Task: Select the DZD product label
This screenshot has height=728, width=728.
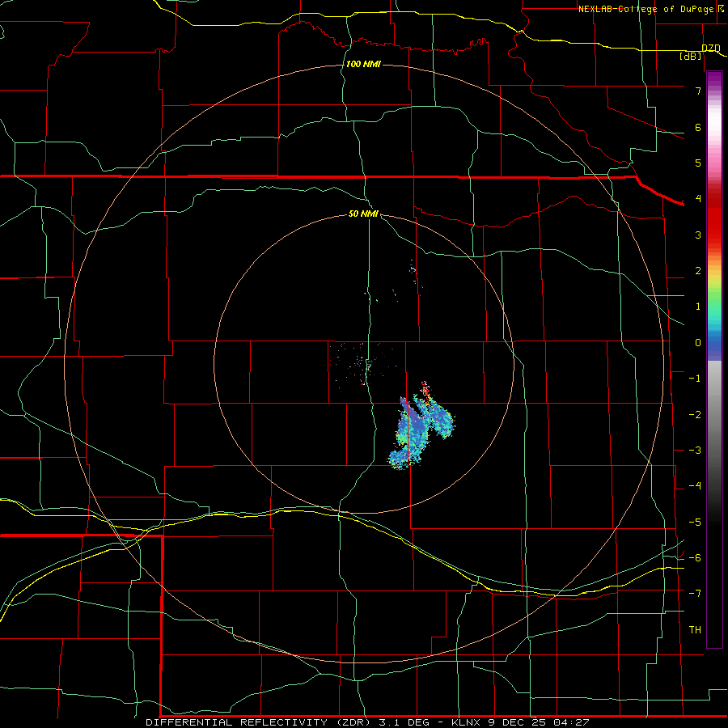Action: [711, 48]
